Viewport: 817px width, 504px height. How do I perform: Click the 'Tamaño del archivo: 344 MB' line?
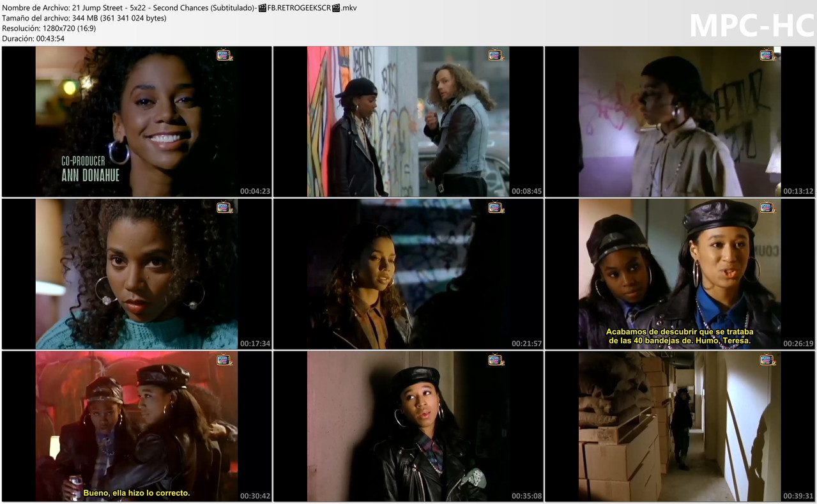tap(84, 18)
